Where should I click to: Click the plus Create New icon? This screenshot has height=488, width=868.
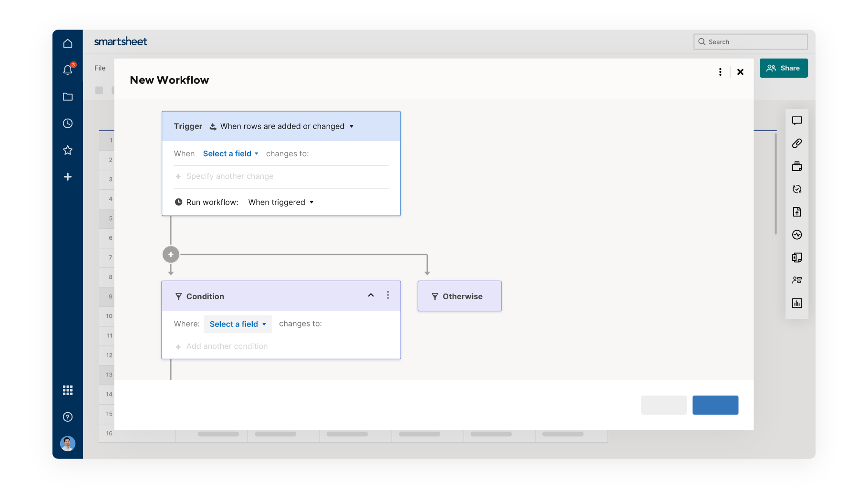pyautogui.click(x=68, y=177)
